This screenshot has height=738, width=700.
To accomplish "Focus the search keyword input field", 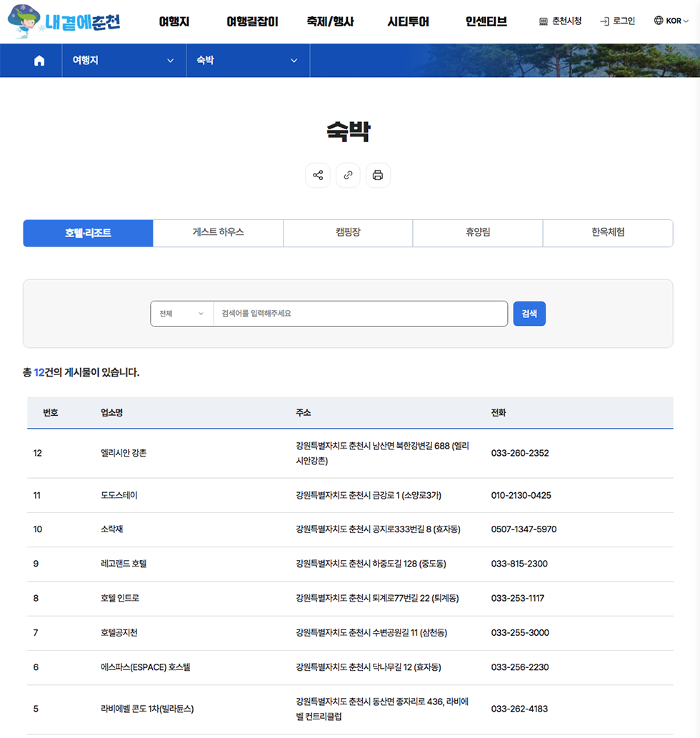I will coord(360,314).
